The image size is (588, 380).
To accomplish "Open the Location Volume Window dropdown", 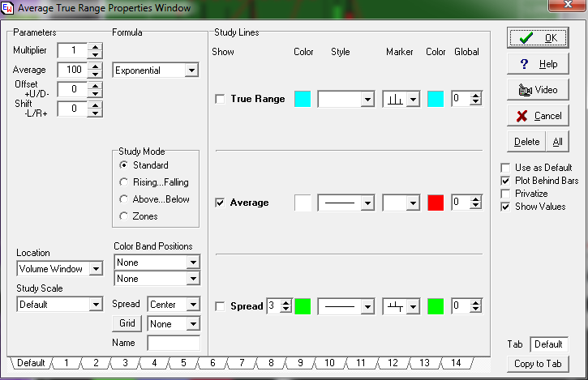I will (x=96, y=269).
